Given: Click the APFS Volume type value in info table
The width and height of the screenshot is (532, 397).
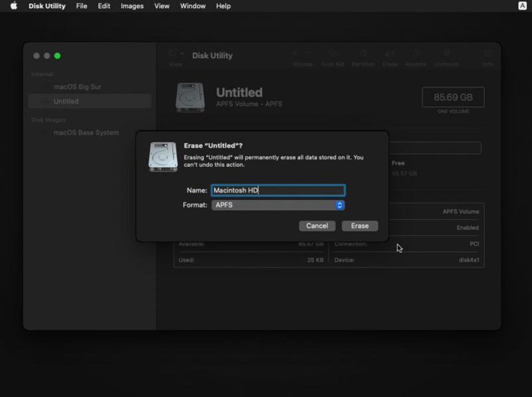Looking at the screenshot, I should 461,211.
